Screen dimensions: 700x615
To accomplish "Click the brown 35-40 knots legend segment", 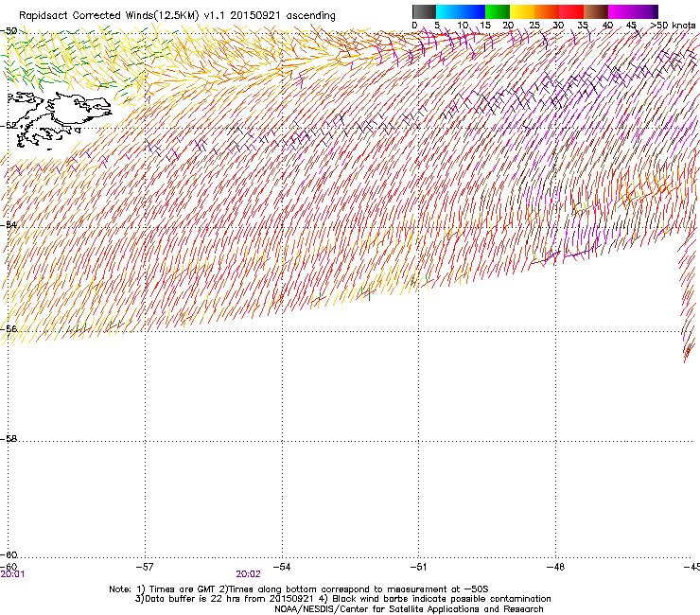I will tap(596, 11).
